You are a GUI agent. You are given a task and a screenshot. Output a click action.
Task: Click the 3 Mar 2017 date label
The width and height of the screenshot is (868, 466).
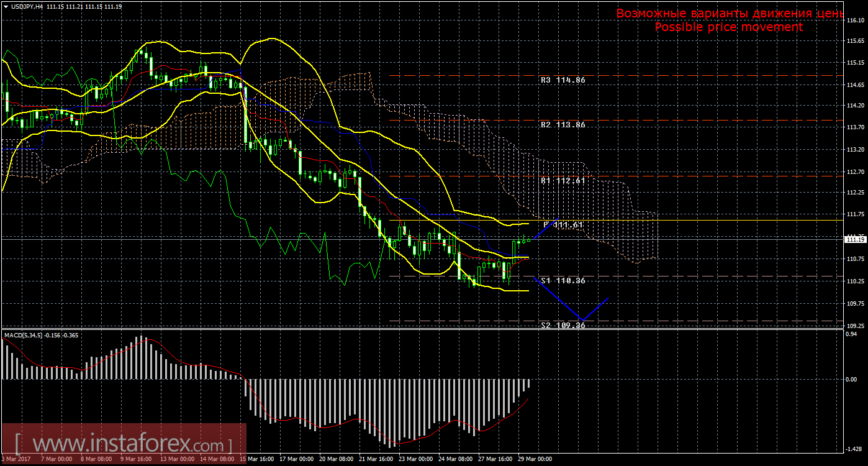pos(17,460)
